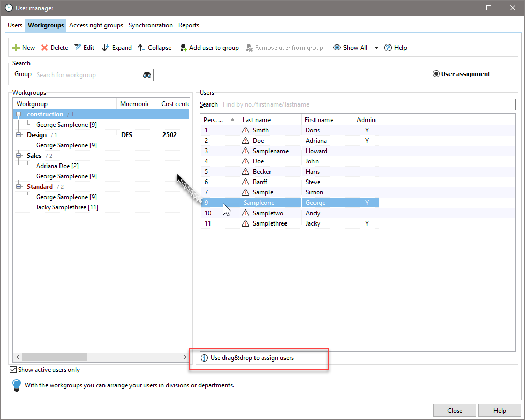
Task: Click the Expand arrow icon
Action: [x=106, y=48]
